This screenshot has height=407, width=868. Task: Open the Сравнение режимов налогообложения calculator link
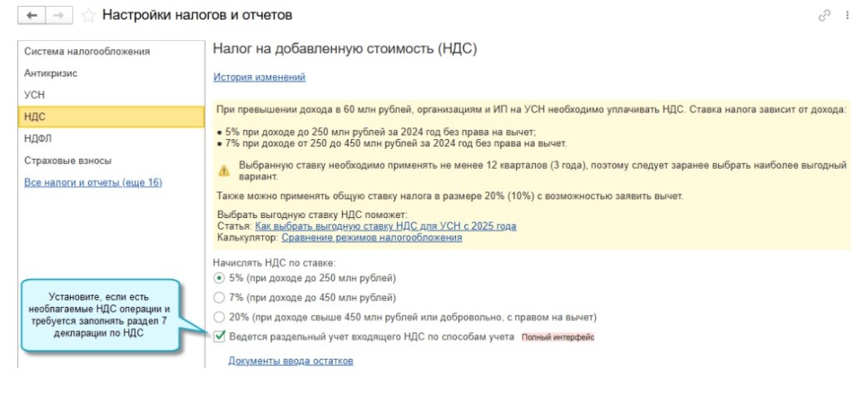[x=371, y=237]
